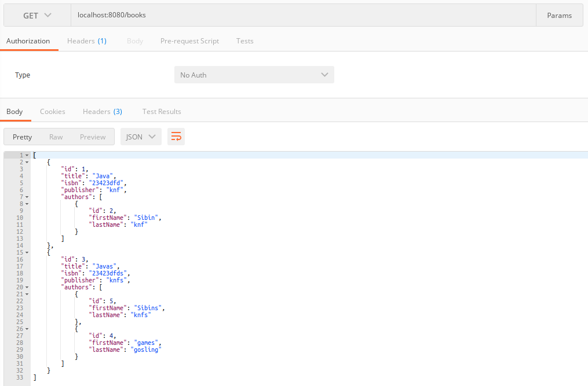Open the GET request method dropdown

click(36, 15)
